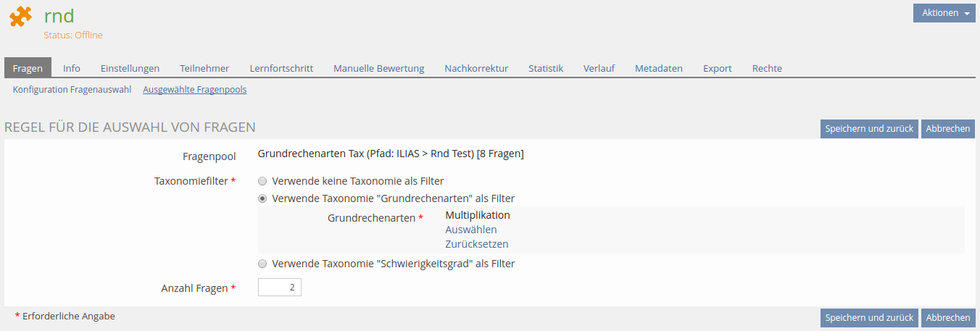Click the orange puzzle piece test icon
The height and width of the screenshot is (331, 980).
pyautogui.click(x=21, y=17)
